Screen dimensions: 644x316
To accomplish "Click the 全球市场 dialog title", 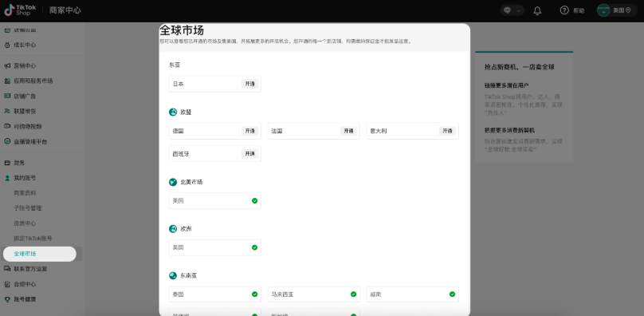I will tap(182, 30).
